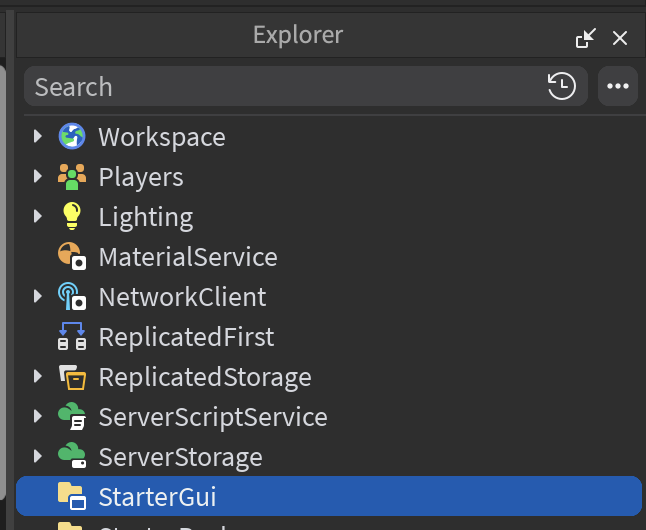
Task: Open the Explorer search history
Action: pos(562,87)
